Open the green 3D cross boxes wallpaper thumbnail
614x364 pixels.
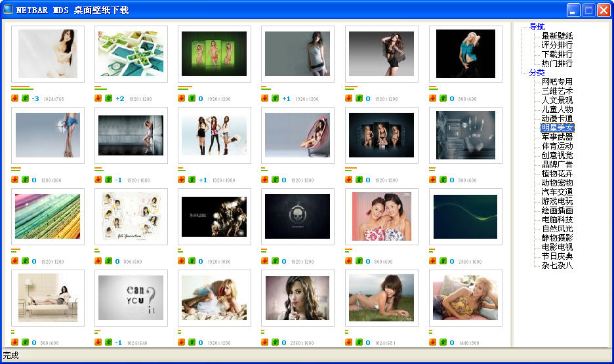pos(131,54)
